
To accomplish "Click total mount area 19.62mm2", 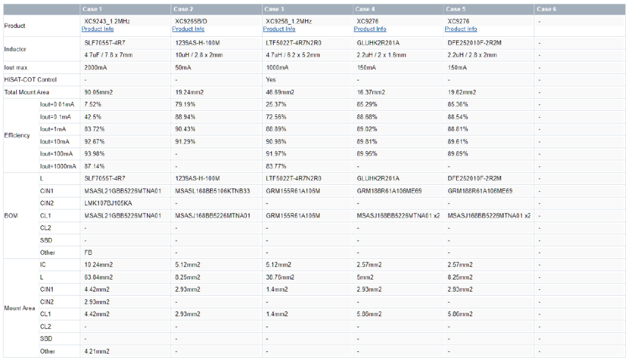I will [462, 92].
